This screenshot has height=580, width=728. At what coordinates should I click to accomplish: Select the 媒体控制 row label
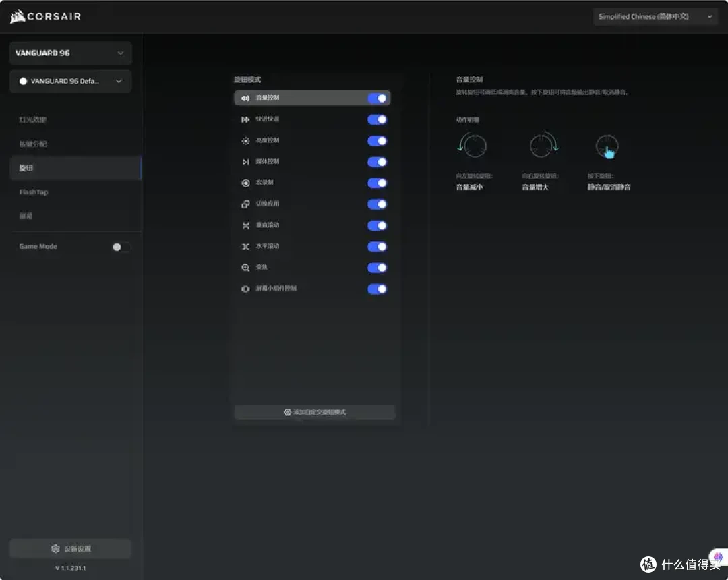pos(268,162)
